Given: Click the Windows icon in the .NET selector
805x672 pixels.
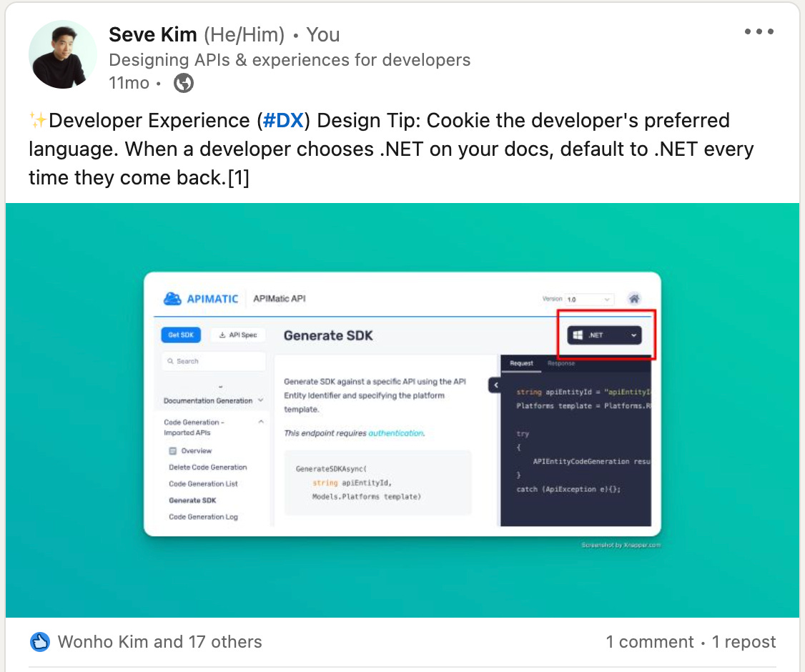Looking at the screenshot, I should point(579,335).
